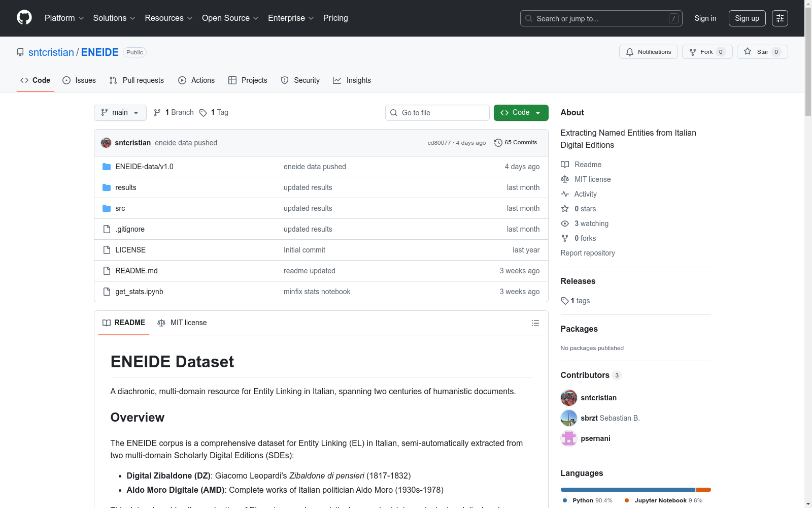Open Readme link in About sidebar
Screen dimensions: 812x508
581,165
